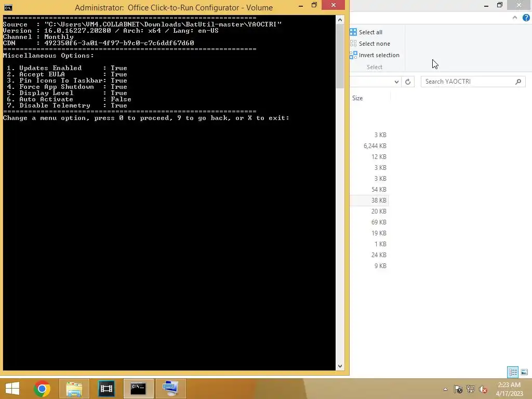Select the file row showing 19 KB

(x=369, y=233)
